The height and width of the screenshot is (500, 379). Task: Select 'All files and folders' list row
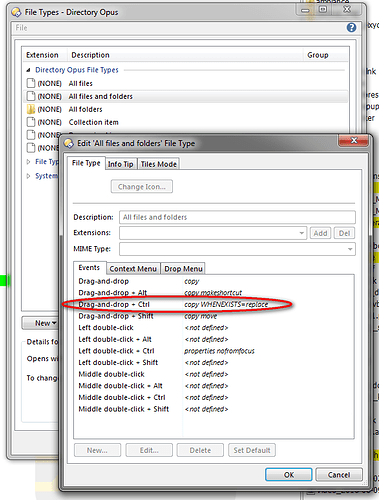coord(186,96)
